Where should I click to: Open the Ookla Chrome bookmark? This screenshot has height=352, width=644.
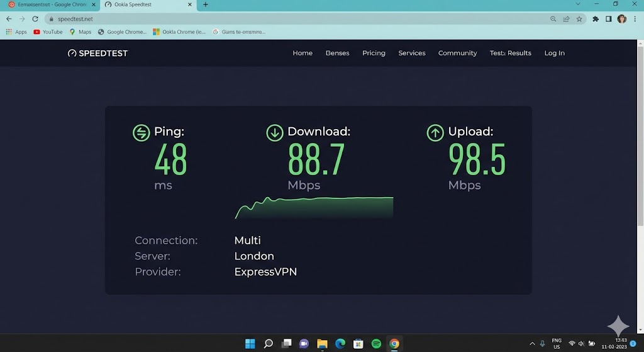click(x=179, y=31)
